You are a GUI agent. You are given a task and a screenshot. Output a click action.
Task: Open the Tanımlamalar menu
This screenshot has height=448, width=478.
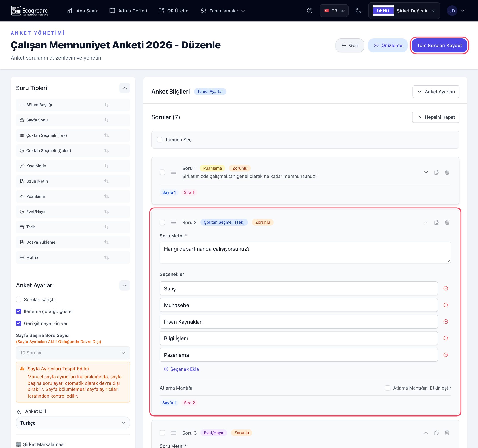pos(223,11)
